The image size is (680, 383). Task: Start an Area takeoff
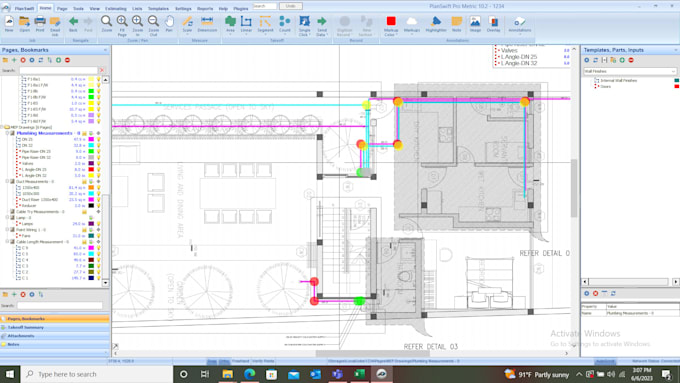point(230,24)
